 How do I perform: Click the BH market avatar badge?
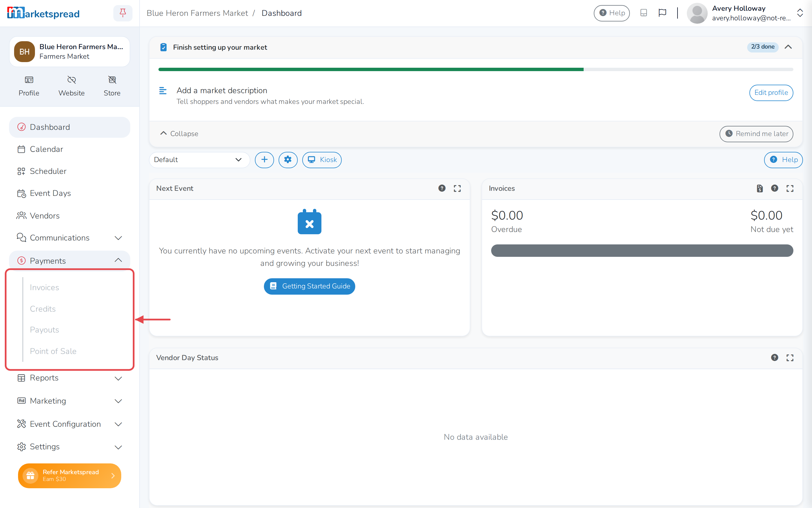24,52
